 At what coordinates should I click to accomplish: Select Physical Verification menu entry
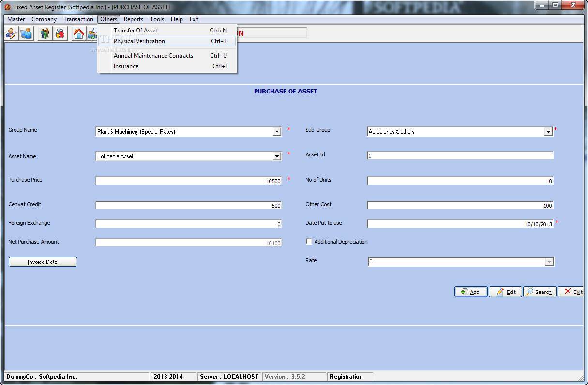coord(167,41)
